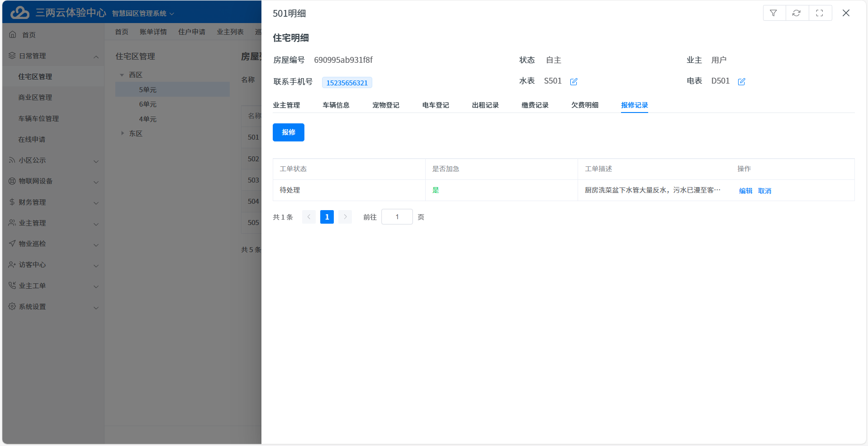Click the refresh icon on 501明细 panel
Screen dimensions: 868x446
[797, 13]
